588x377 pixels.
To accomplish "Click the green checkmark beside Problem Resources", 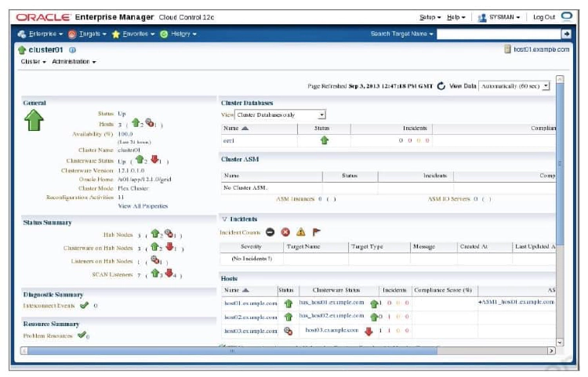I will coord(82,335).
